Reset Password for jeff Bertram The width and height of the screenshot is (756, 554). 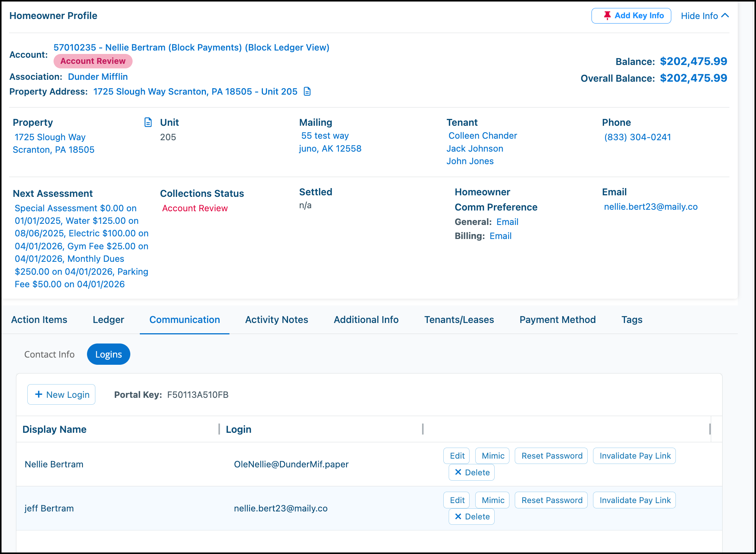click(551, 500)
